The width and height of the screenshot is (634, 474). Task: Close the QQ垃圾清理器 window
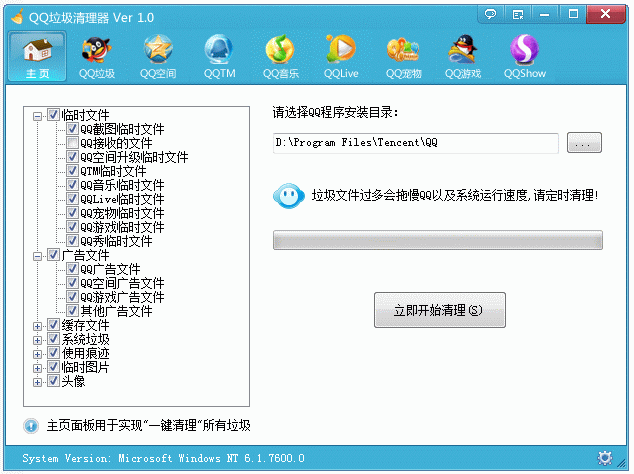(605, 15)
